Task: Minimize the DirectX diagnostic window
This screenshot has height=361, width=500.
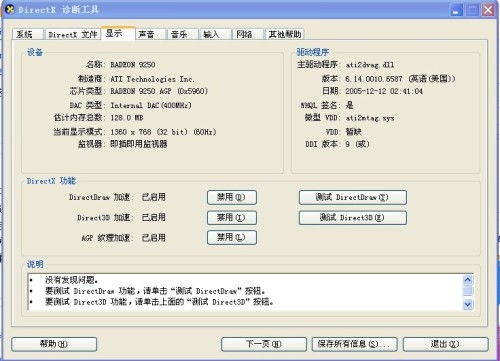Action: pos(456,10)
